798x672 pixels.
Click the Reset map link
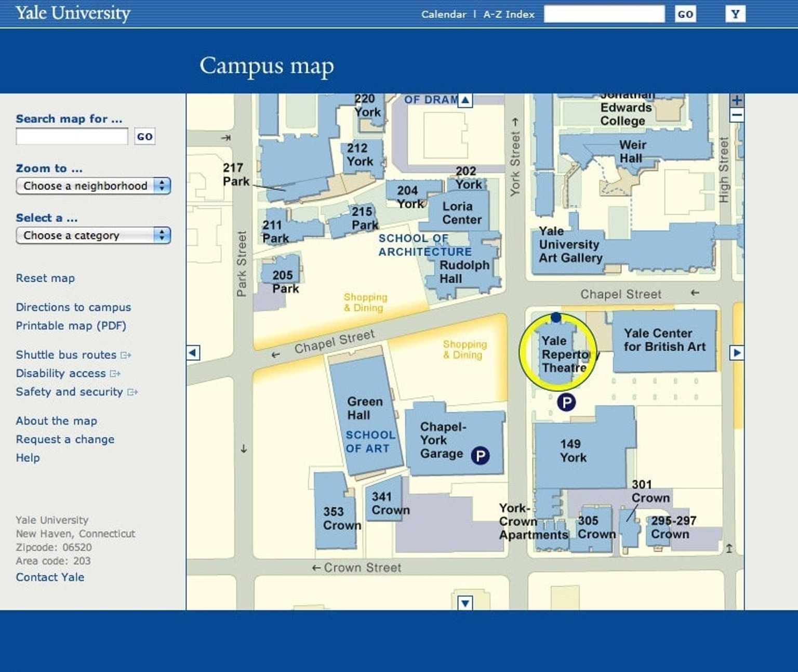[45, 278]
